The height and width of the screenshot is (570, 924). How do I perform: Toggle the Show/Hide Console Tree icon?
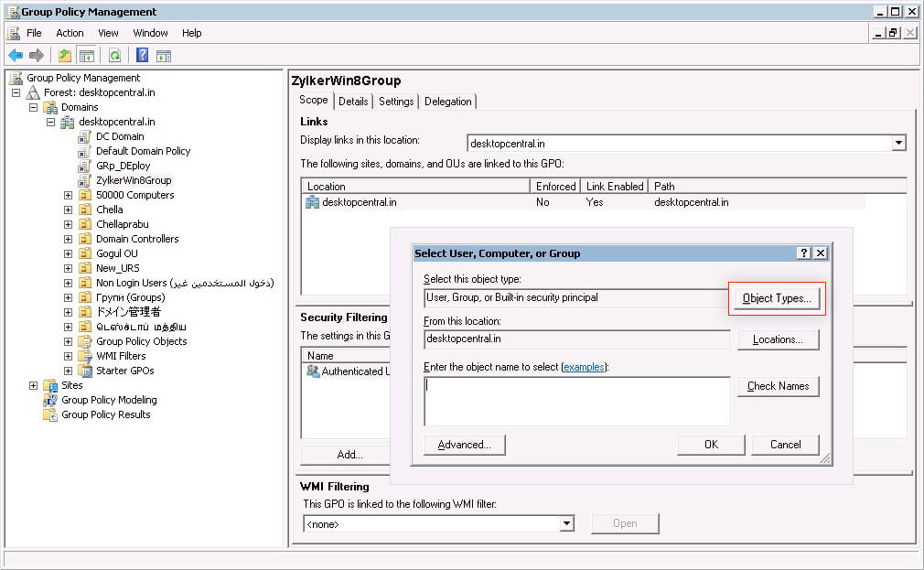pyautogui.click(x=87, y=55)
